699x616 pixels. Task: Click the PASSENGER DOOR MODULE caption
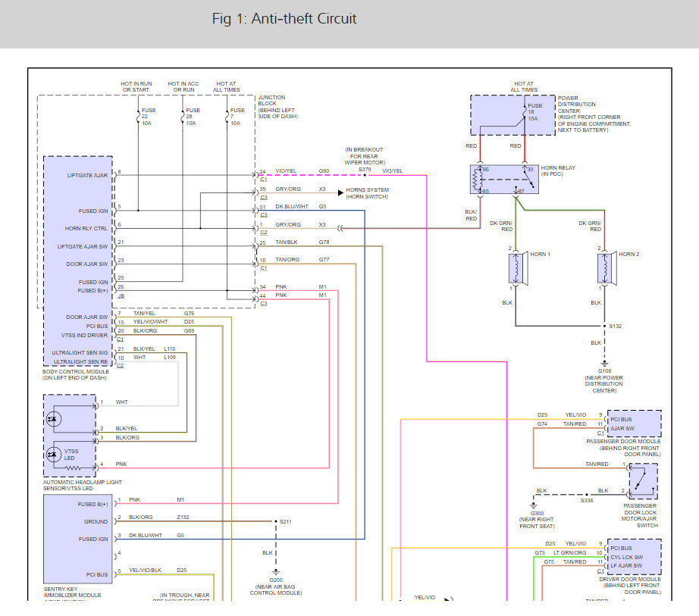click(x=623, y=448)
